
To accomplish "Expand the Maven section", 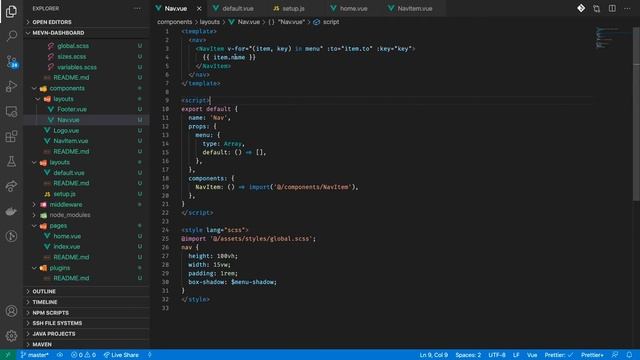I will point(87,344).
